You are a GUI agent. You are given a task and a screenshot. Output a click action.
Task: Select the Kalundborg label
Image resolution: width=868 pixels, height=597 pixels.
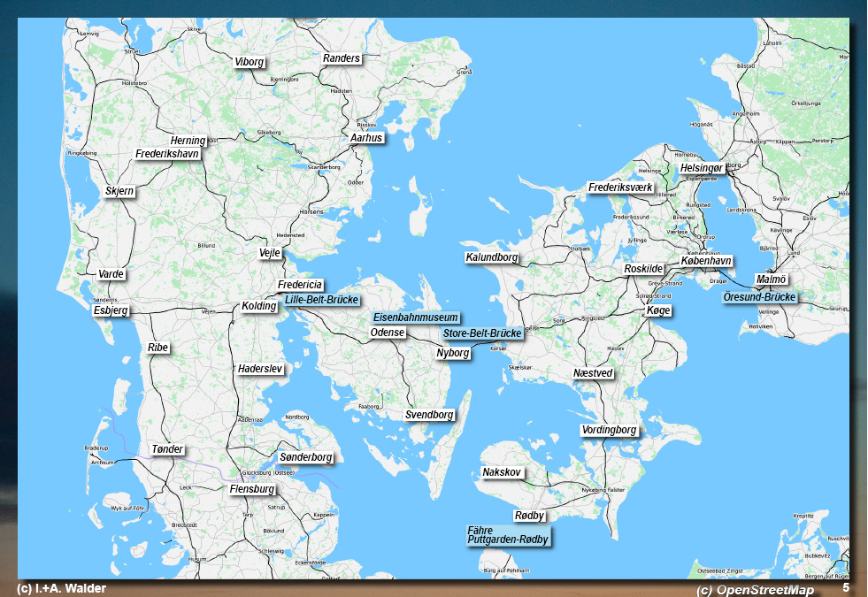492,257
